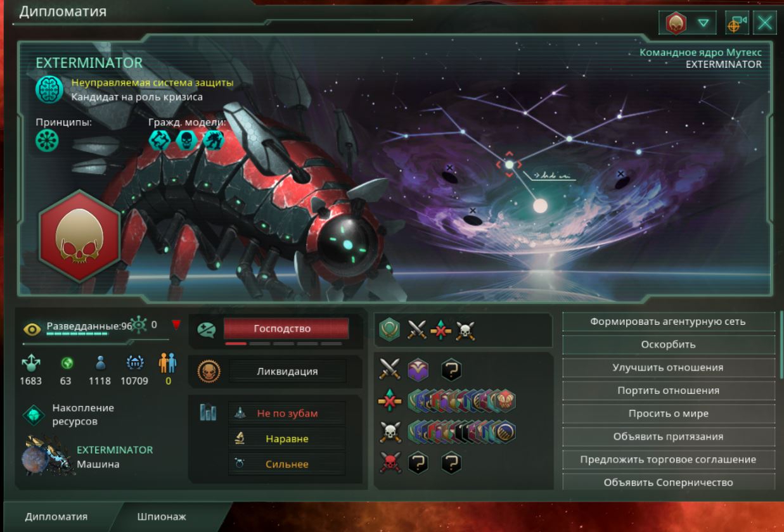Click the diplomatic actions list scrollbar

point(781,345)
